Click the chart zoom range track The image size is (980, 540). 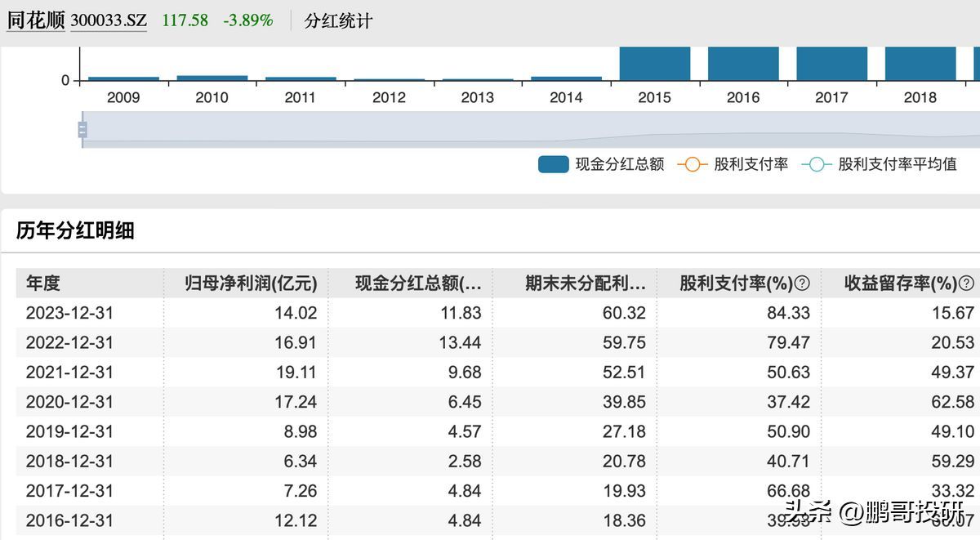[531, 129]
